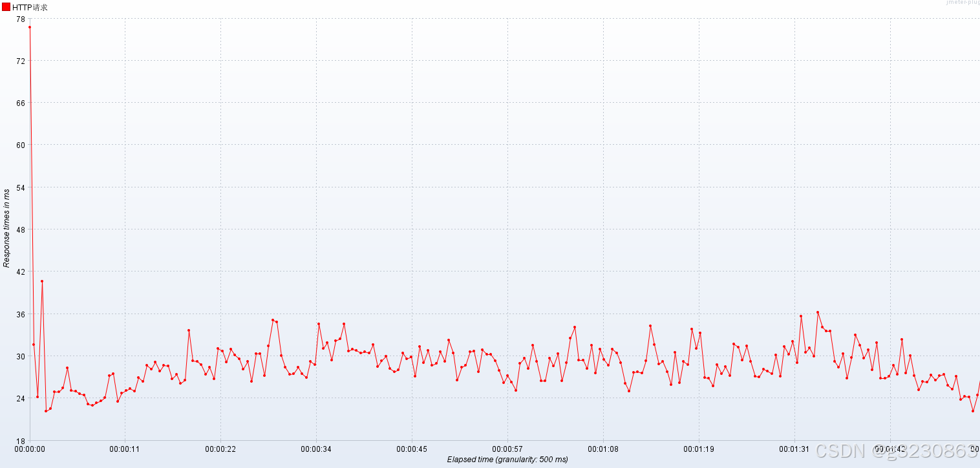Click the x-axis time label 00:01:19
980x468 pixels.
click(699, 449)
